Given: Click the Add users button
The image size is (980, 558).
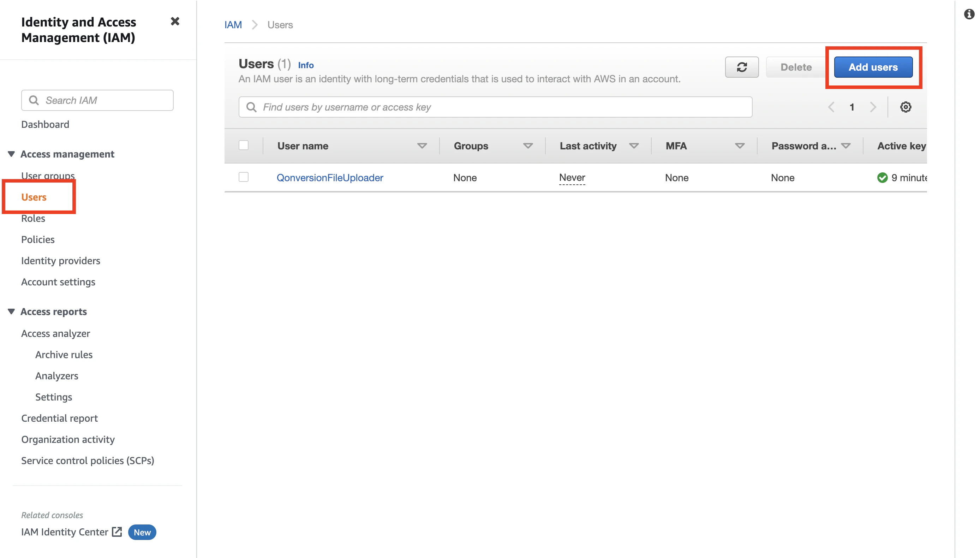Looking at the screenshot, I should pos(873,67).
